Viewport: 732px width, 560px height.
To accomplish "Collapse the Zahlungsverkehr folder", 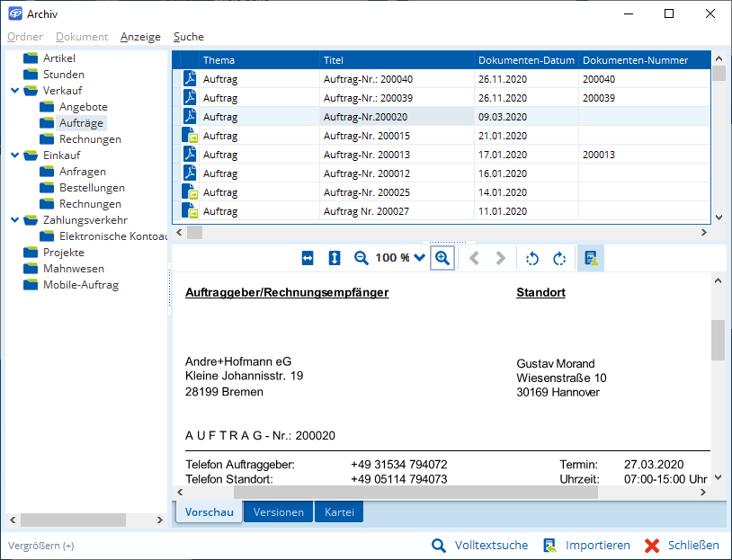I will pos(15,220).
